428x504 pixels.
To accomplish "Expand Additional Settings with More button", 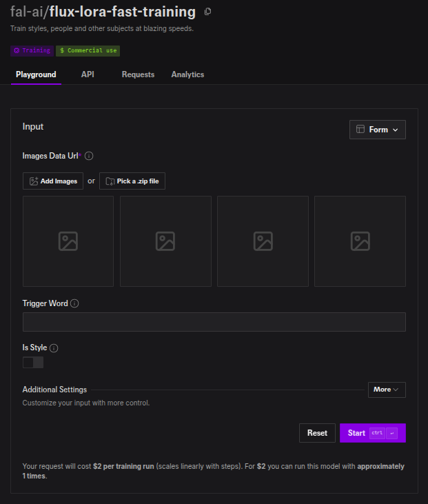I will (x=387, y=390).
